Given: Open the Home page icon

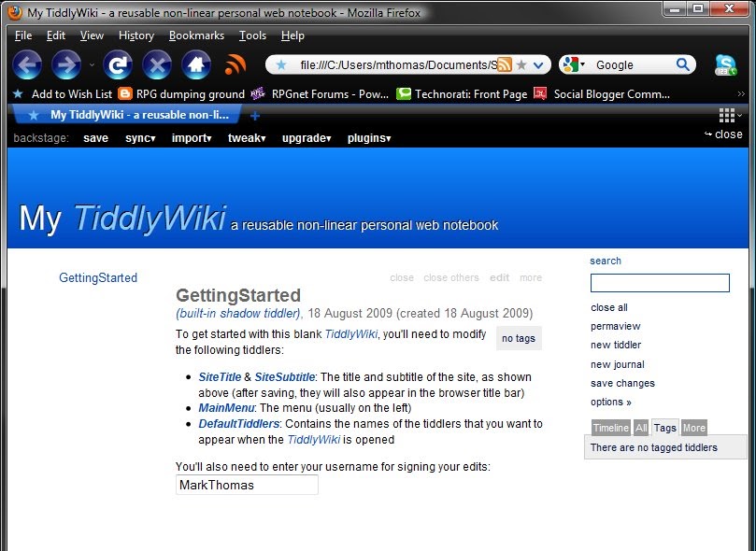Looking at the screenshot, I should click(196, 64).
